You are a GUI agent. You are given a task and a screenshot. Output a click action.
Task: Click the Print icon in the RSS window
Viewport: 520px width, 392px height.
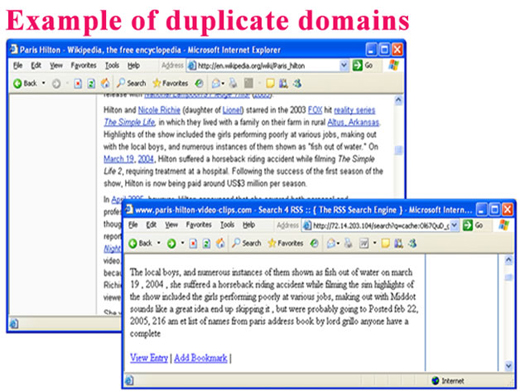coord(348,243)
